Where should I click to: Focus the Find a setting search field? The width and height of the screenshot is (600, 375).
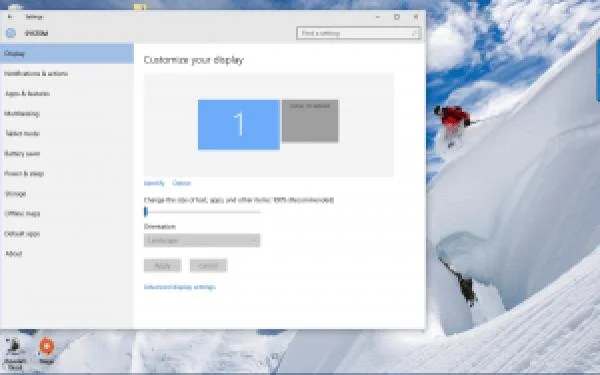(359, 33)
